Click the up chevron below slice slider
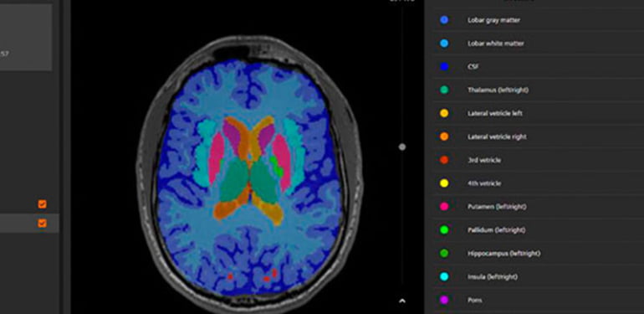This screenshot has width=644, height=314. tap(402, 301)
